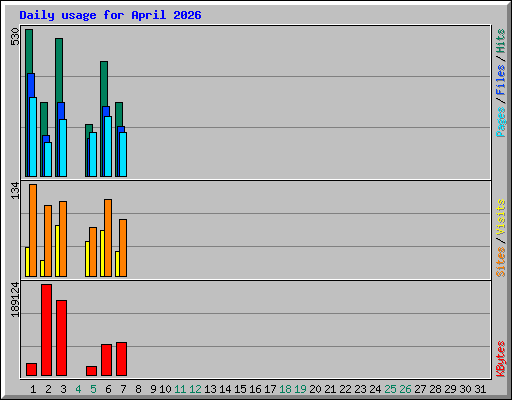Click the yellow 'Visits' legend label
The image size is (512, 400).
pyautogui.click(x=500, y=217)
